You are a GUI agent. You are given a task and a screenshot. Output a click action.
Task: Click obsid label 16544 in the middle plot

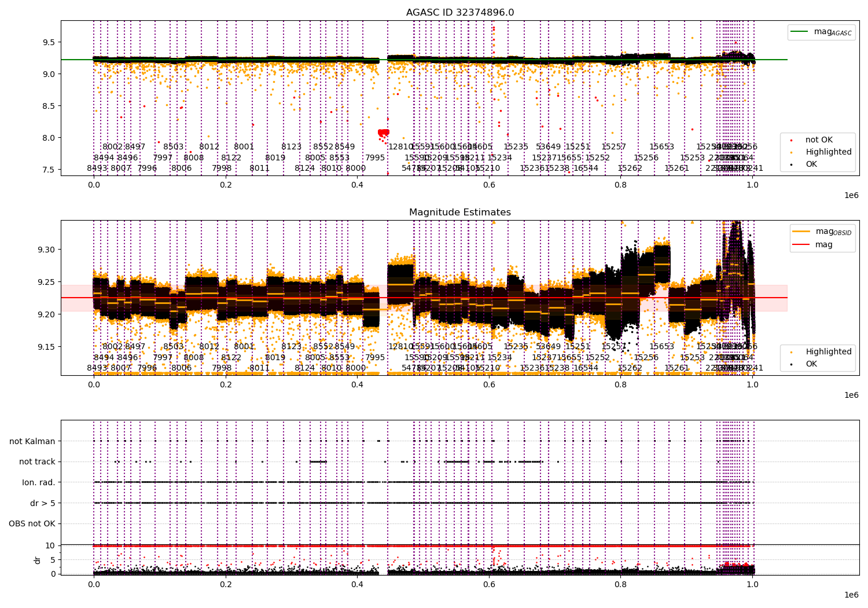[586, 368]
